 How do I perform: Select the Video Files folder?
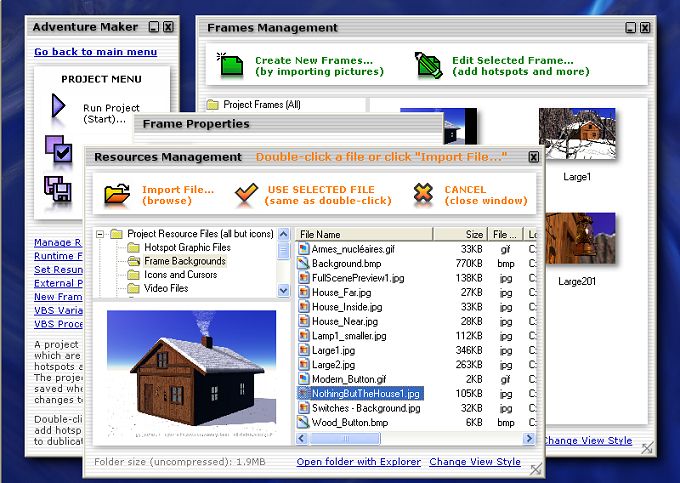165,288
